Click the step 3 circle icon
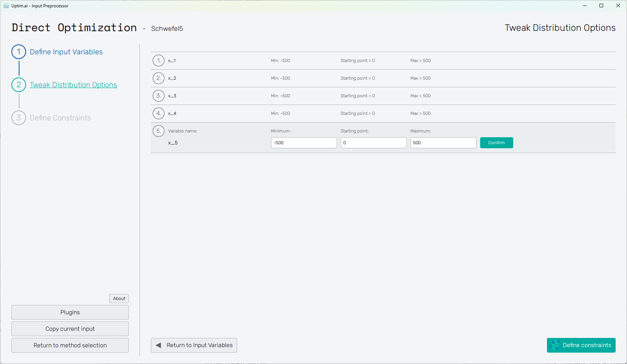 (x=19, y=118)
